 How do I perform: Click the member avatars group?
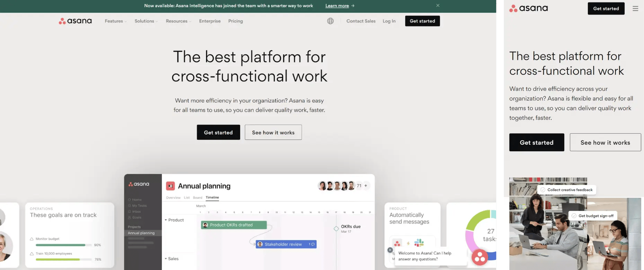(337, 186)
